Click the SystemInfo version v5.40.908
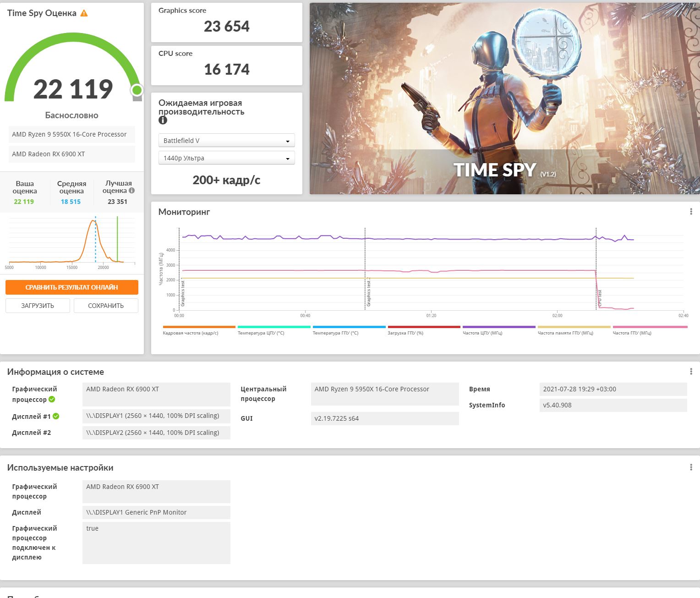Image resolution: width=700 pixels, height=598 pixels. (x=613, y=405)
